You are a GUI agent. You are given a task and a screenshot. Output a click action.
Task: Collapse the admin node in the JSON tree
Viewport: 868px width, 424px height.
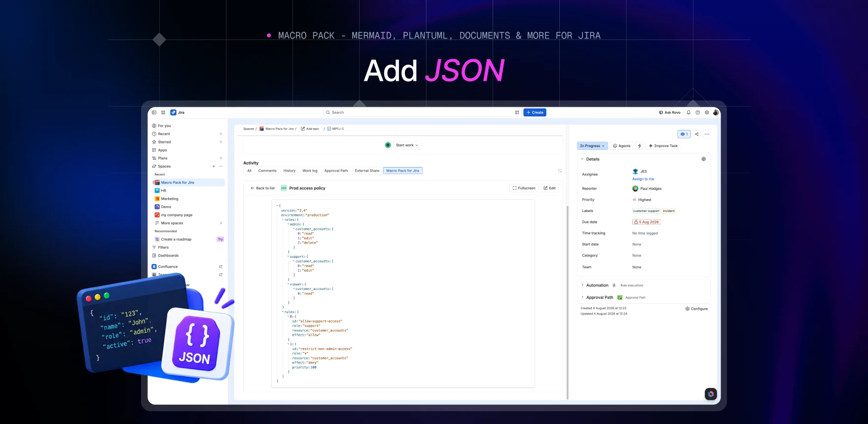coord(288,224)
